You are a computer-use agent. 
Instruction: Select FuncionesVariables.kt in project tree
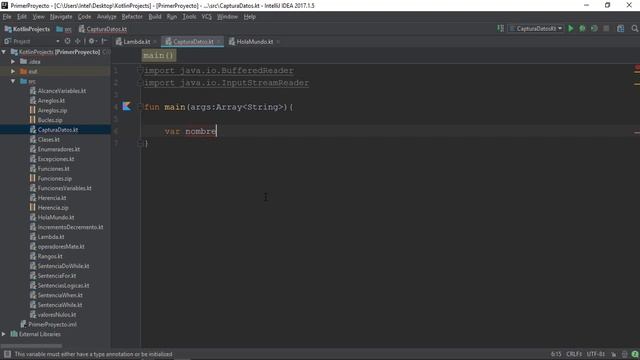pyautogui.click(x=64, y=188)
